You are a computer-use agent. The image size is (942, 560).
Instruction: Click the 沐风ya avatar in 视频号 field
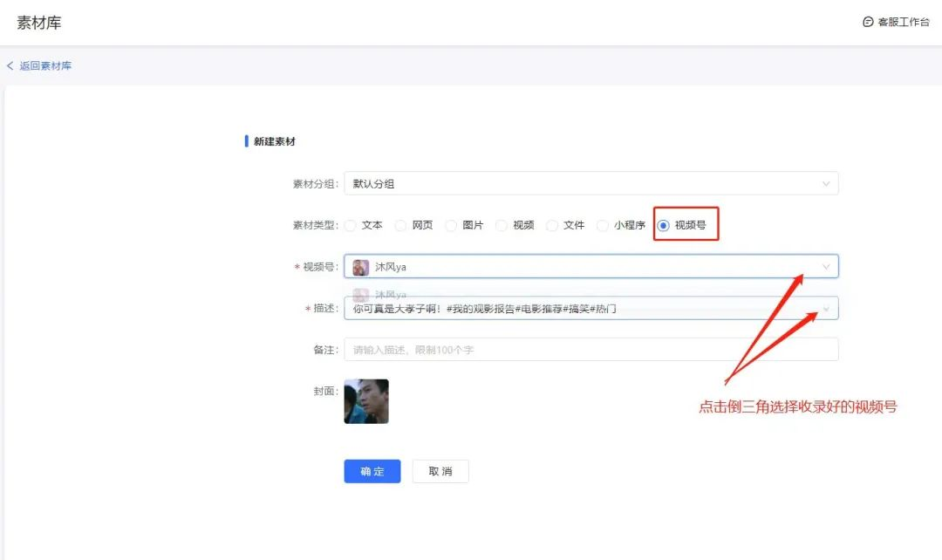coord(361,267)
